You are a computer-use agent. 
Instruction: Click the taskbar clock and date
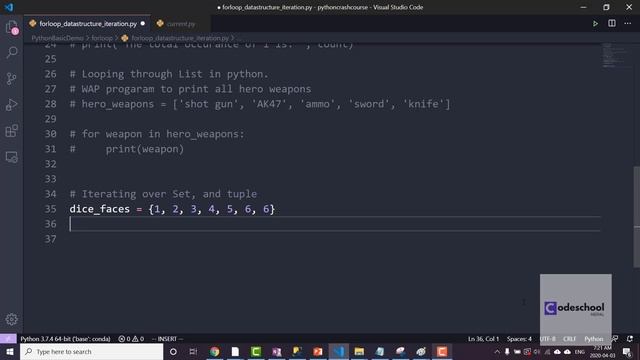tap(602, 351)
